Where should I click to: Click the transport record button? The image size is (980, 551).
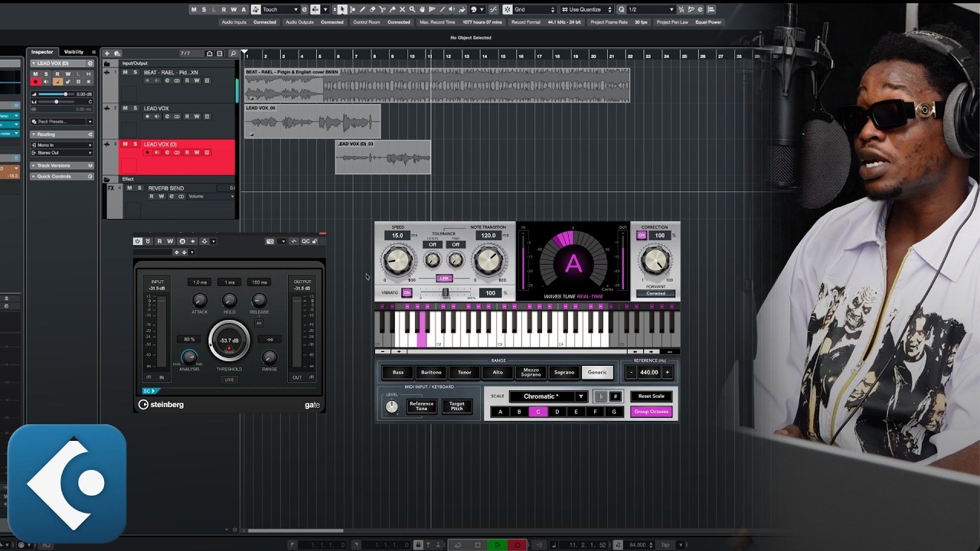[x=518, y=545]
